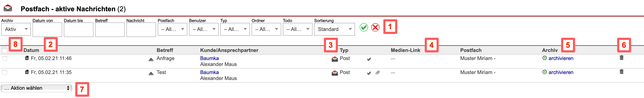Sort by the Datum column header
The height and width of the screenshot is (98, 644).
(31, 50)
